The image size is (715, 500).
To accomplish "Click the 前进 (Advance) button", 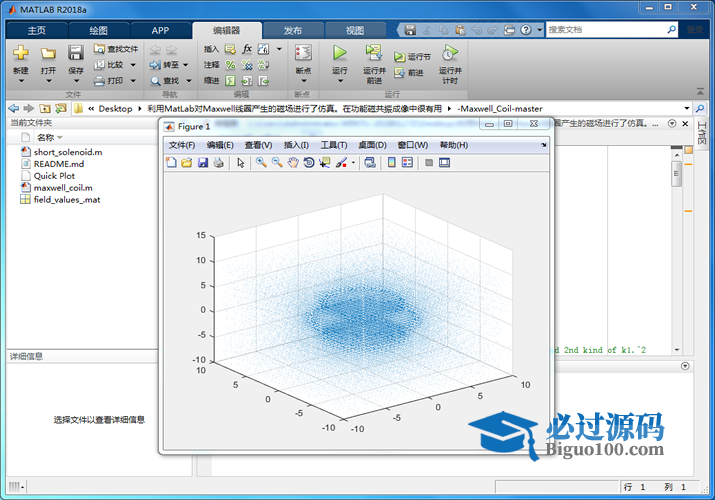I will [x=409, y=72].
